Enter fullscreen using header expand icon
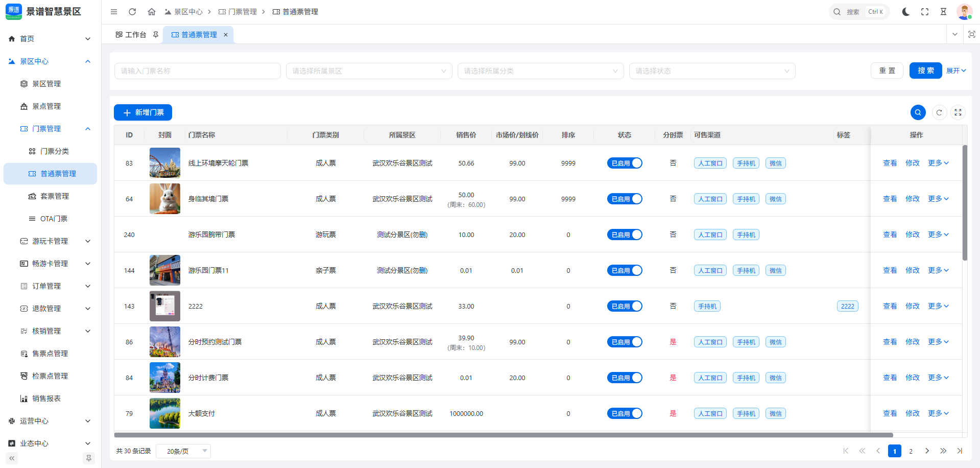 pyautogui.click(x=925, y=12)
